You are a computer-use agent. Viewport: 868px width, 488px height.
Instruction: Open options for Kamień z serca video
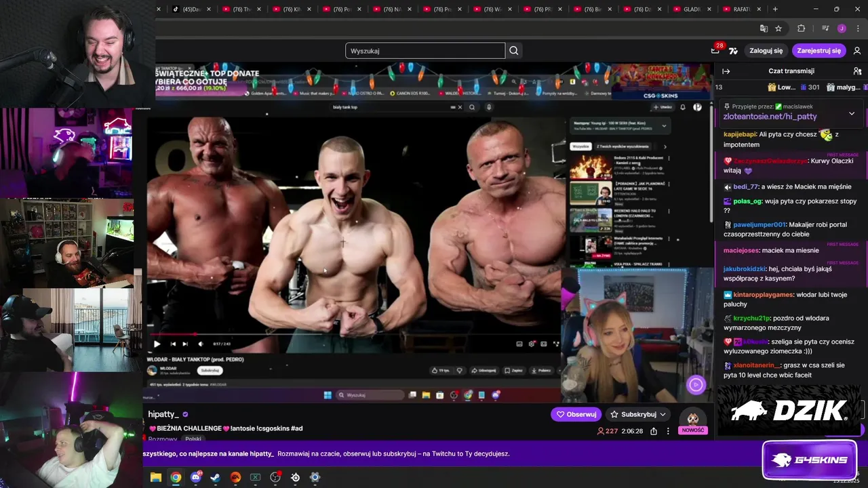[x=669, y=158]
